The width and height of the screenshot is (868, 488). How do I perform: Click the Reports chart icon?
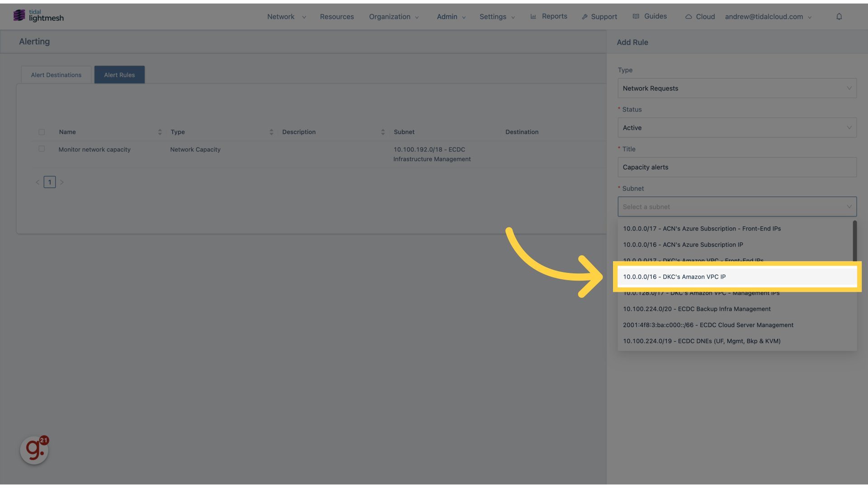[x=533, y=17]
